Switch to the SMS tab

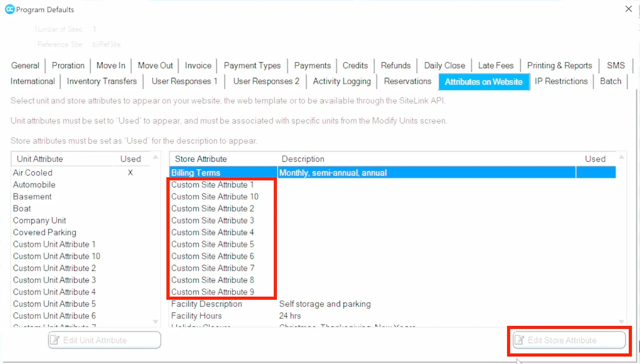[x=616, y=66]
